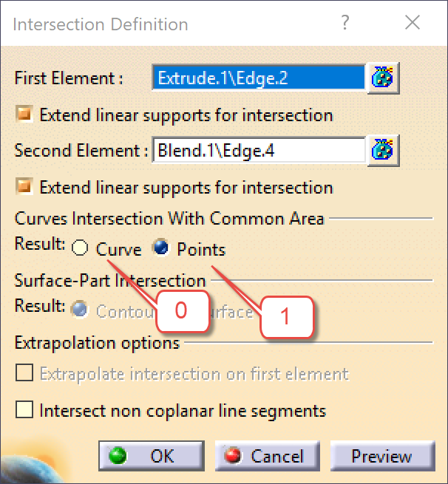Select the Contour radio under Surface-Part Intersection
The image size is (448, 484).
coord(80,310)
